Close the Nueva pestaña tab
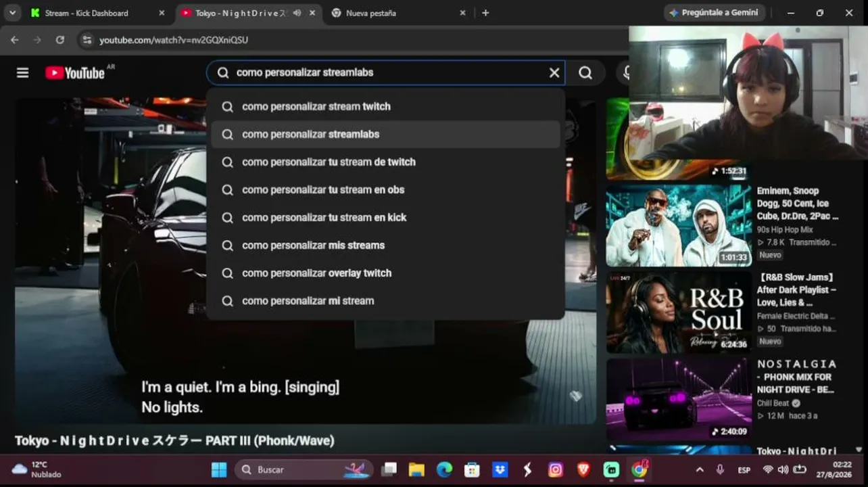This screenshot has height=487, width=868. (x=462, y=13)
